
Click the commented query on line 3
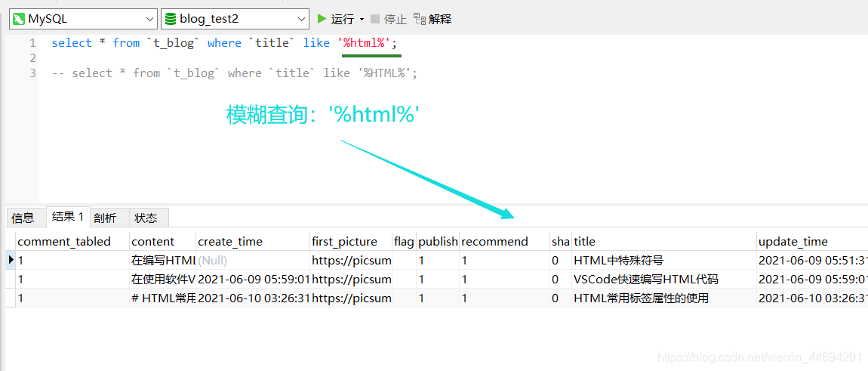point(234,73)
